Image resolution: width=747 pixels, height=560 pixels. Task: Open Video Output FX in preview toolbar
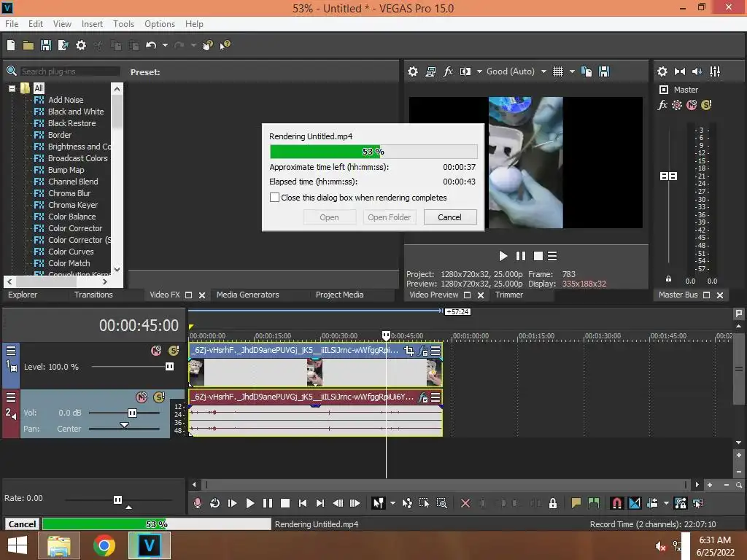pyautogui.click(x=448, y=71)
